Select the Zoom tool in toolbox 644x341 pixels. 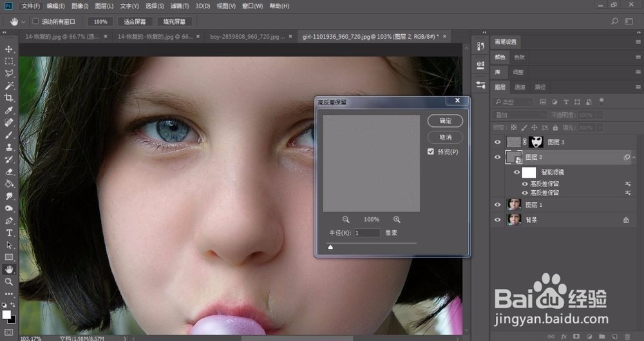pos(8,282)
